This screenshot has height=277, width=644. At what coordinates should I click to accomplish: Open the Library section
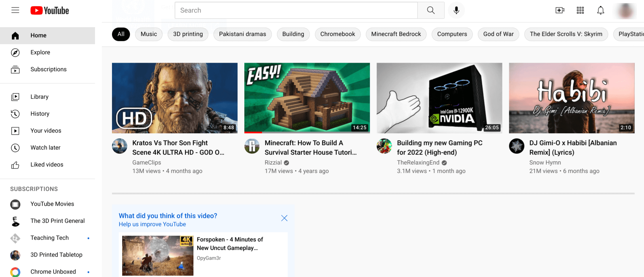coord(48,97)
